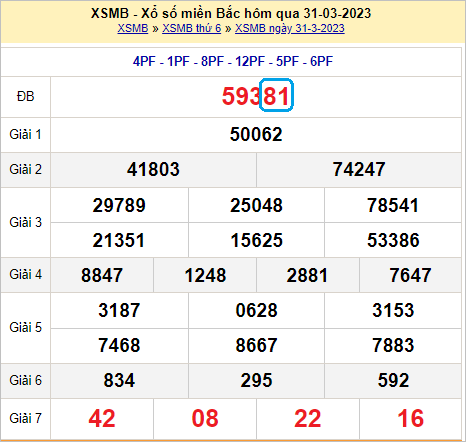This screenshot has width=466, height=442.
Task: Click the Giải 1 number 50062
Action: pos(256,134)
